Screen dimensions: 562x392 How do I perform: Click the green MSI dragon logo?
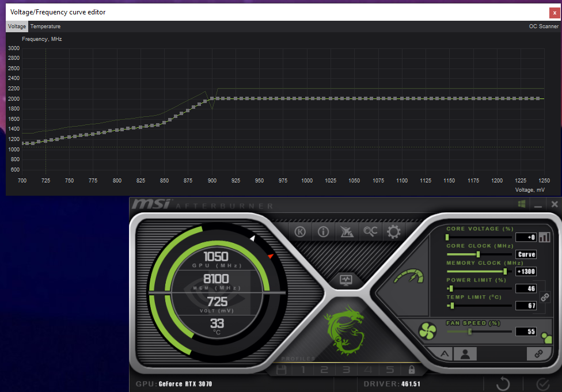(x=345, y=330)
